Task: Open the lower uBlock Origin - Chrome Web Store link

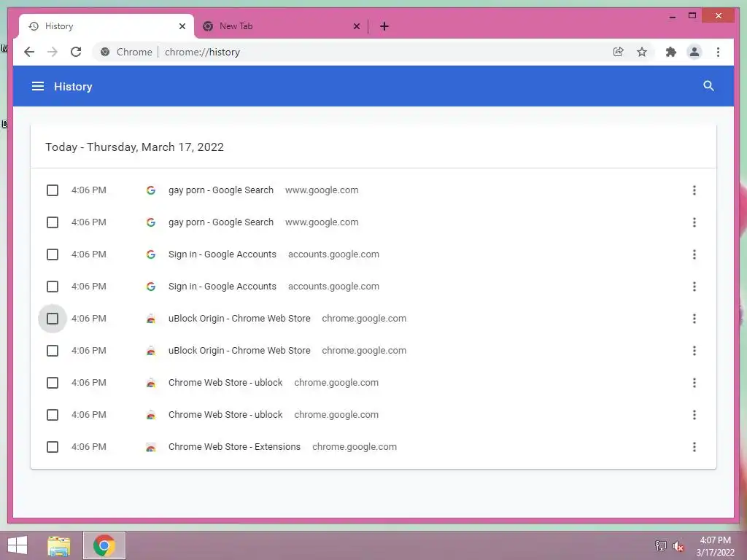Action: coord(239,351)
